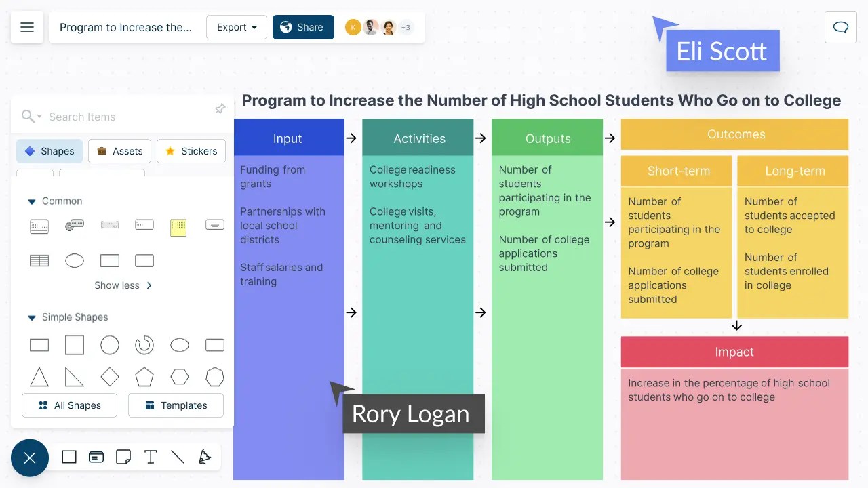Click arrow between Input and Activities headers

pyautogui.click(x=351, y=138)
